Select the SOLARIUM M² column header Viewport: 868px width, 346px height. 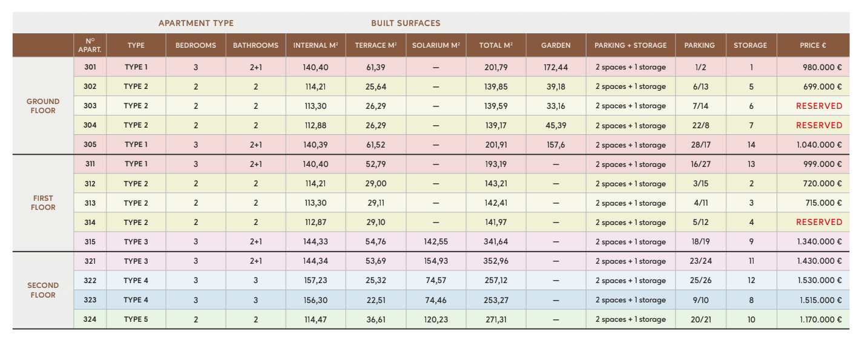[x=436, y=45]
